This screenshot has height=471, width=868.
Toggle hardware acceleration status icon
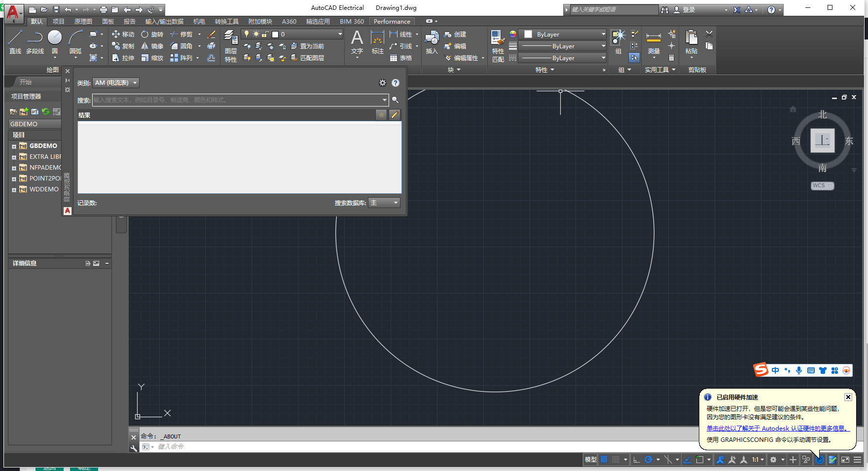click(x=820, y=460)
